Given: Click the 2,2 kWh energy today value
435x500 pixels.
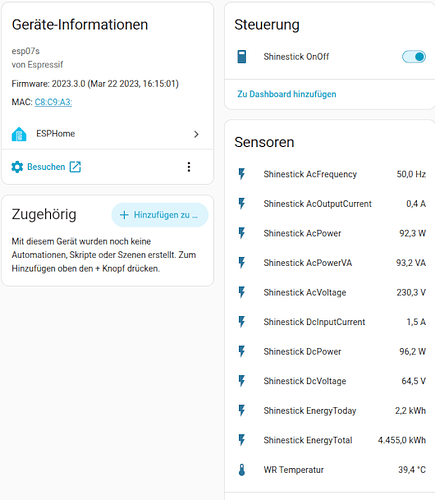Looking at the screenshot, I should click(410, 411).
